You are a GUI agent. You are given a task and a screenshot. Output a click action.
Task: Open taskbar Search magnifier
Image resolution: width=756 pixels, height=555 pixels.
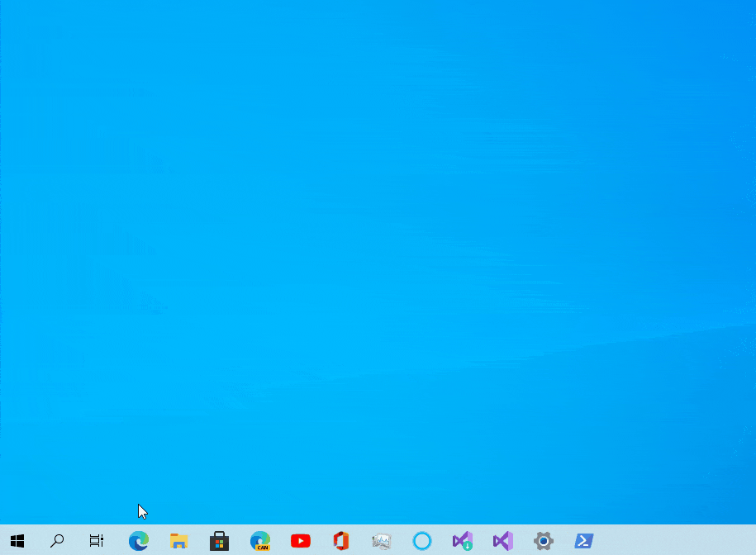coord(57,541)
